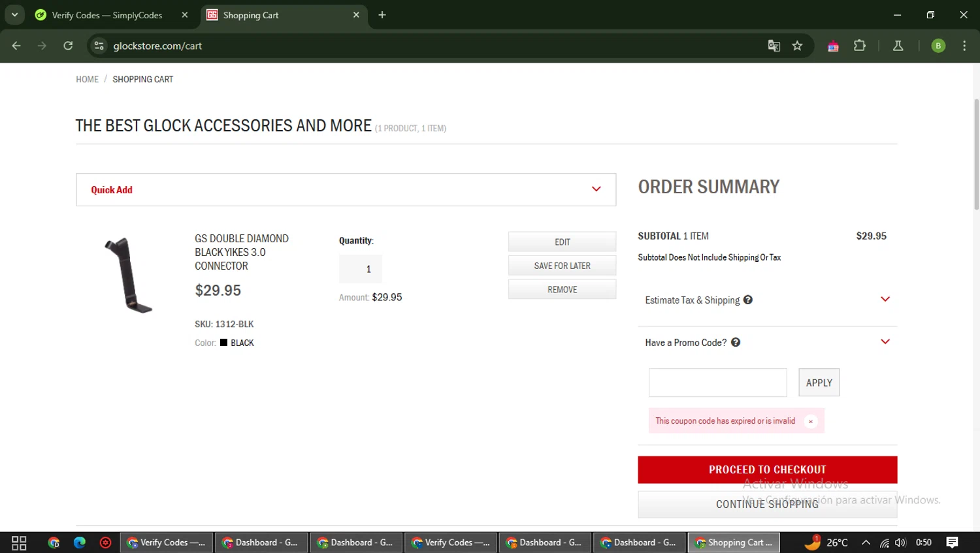Click into the promo code text field
The width and height of the screenshot is (980, 553).
coord(717,383)
